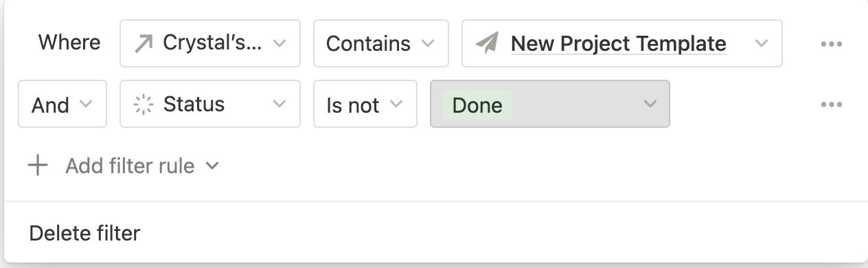Open the And conjunction dropdown
The width and height of the screenshot is (868, 268).
click(62, 104)
